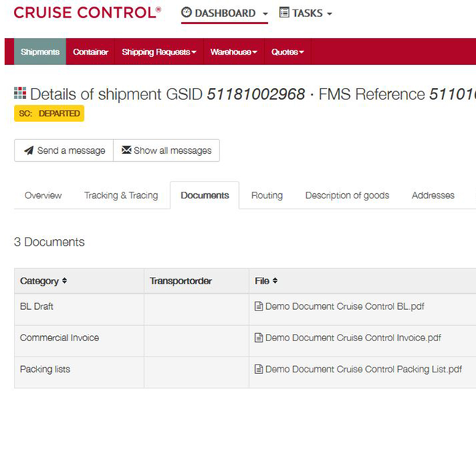
Task: Expand the Quotes dropdown menu
Action: pos(287,52)
